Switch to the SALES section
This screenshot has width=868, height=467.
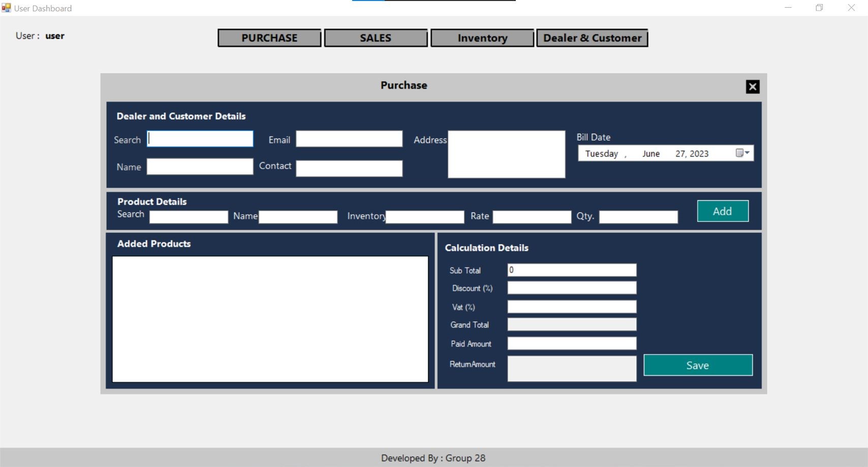[376, 38]
